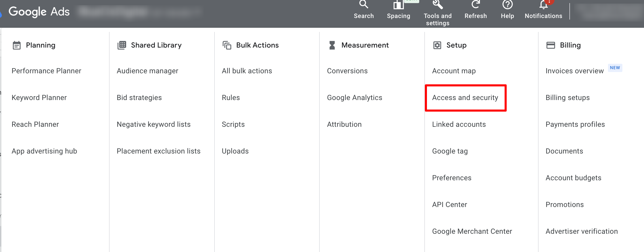
Task: Open Placement exclusion lists
Action: click(158, 151)
